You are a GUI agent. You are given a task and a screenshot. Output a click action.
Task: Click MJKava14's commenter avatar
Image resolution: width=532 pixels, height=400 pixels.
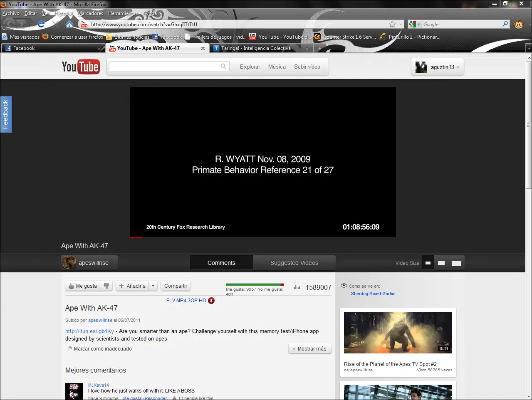click(x=74, y=391)
